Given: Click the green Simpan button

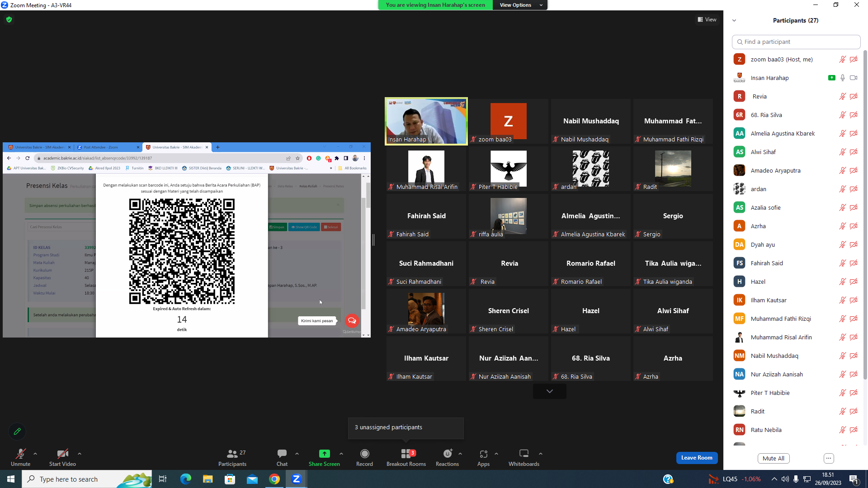Looking at the screenshot, I should pyautogui.click(x=278, y=227).
